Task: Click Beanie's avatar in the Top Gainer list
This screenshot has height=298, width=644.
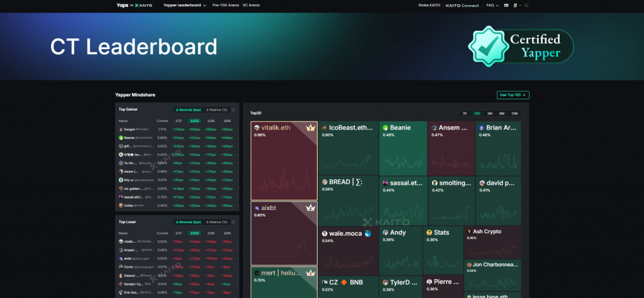Action: coord(121,138)
